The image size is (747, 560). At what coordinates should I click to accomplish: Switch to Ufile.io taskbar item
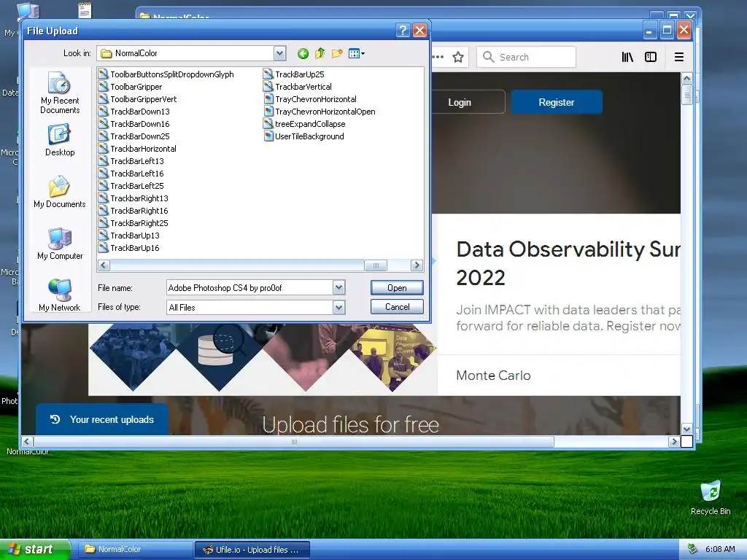[252, 550]
